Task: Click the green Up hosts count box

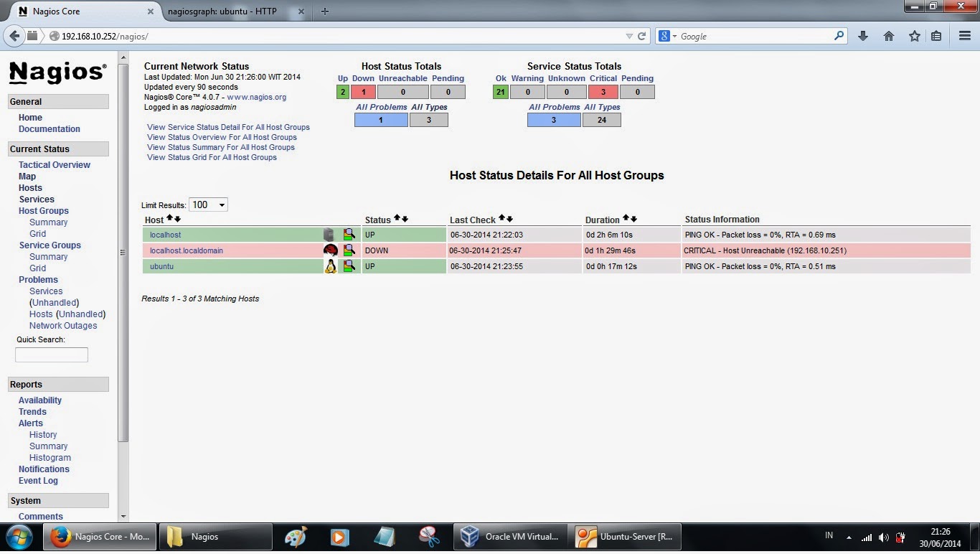Action: click(x=343, y=92)
